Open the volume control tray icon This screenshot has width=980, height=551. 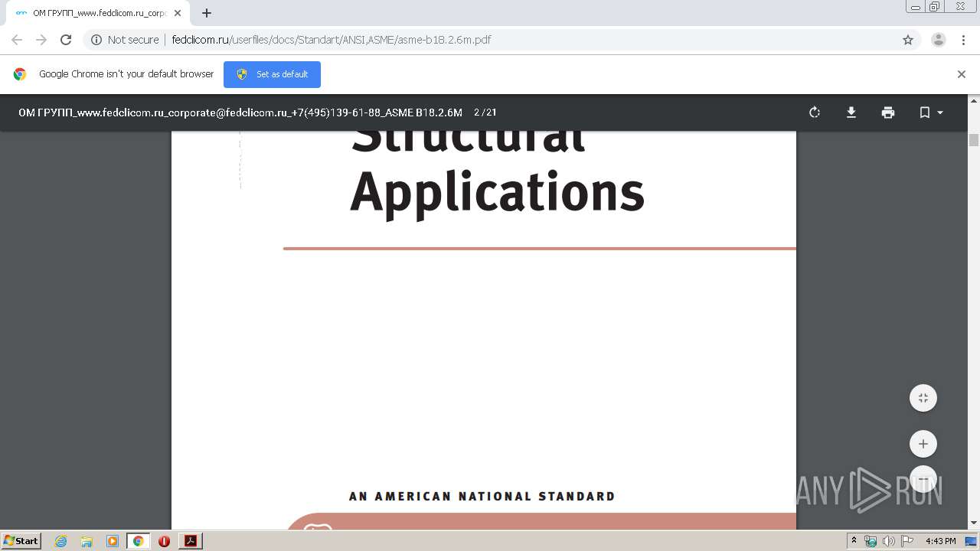point(889,541)
